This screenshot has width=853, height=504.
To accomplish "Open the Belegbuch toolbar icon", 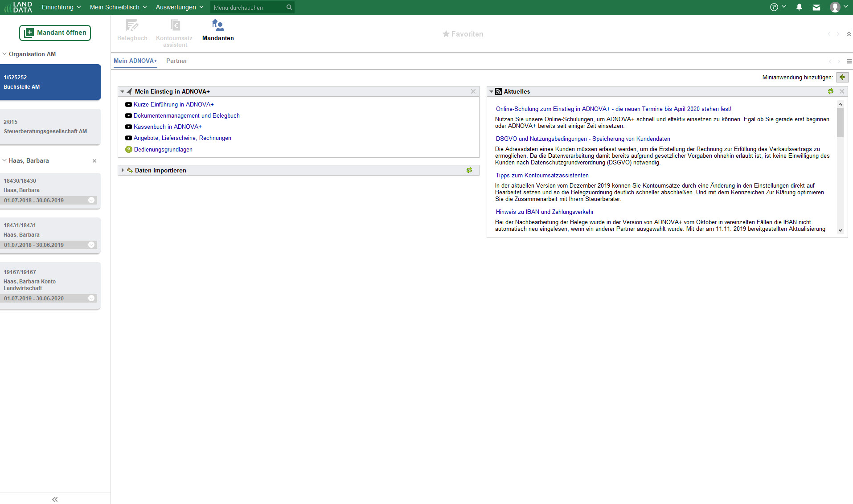I will [132, 30].
